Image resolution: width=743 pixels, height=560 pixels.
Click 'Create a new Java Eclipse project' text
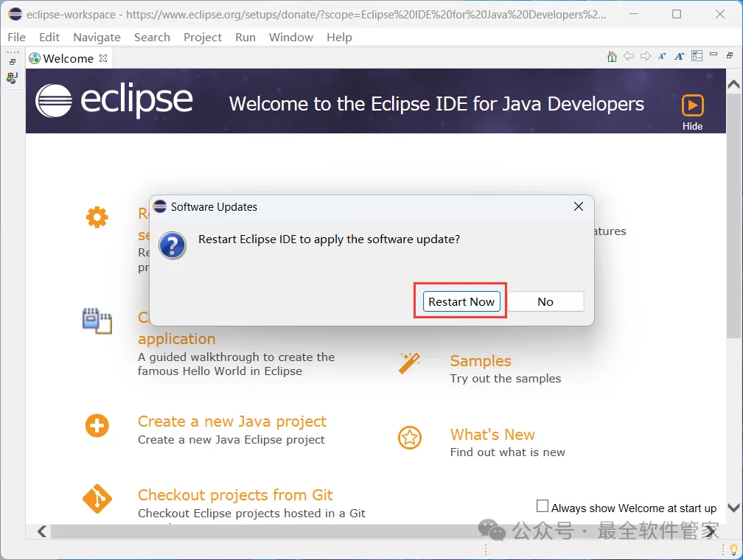coord(231,440)
